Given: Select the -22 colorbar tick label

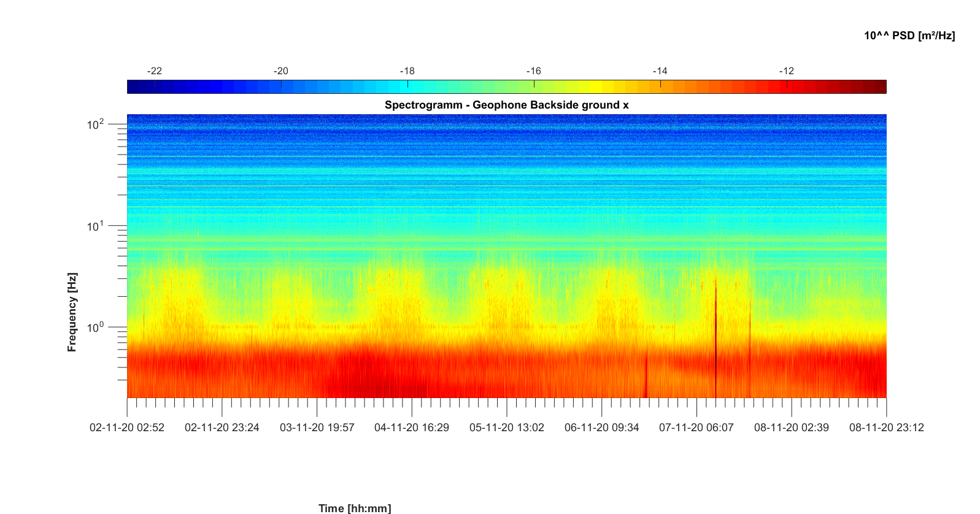Looking at the screenshot, I should tap(155, 71).
